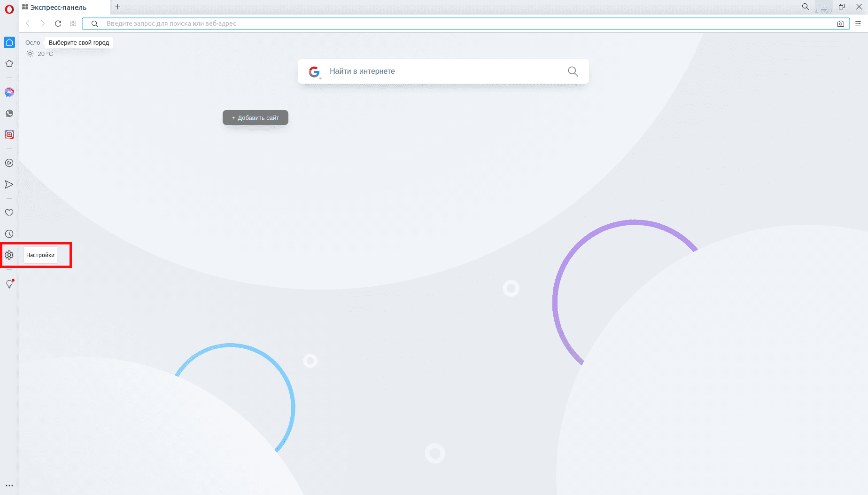
Task: Click Выберите свой город link
Action: tap(79, 43)
